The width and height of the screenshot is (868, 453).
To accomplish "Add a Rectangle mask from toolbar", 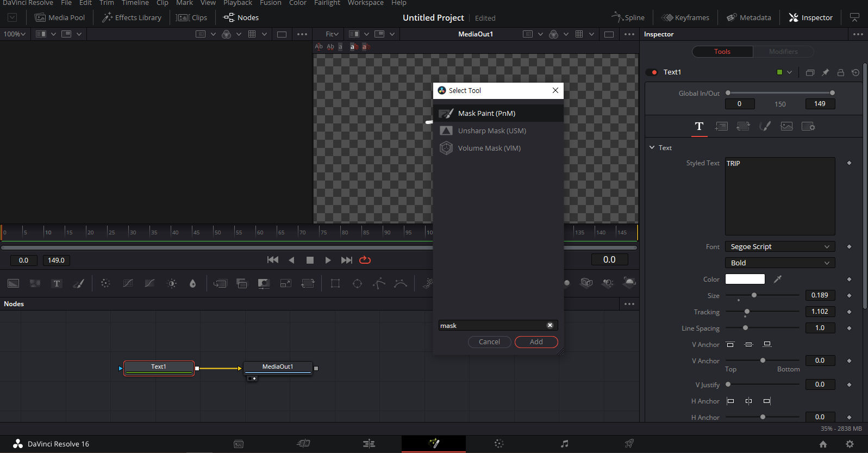I will tap(335, 283).
